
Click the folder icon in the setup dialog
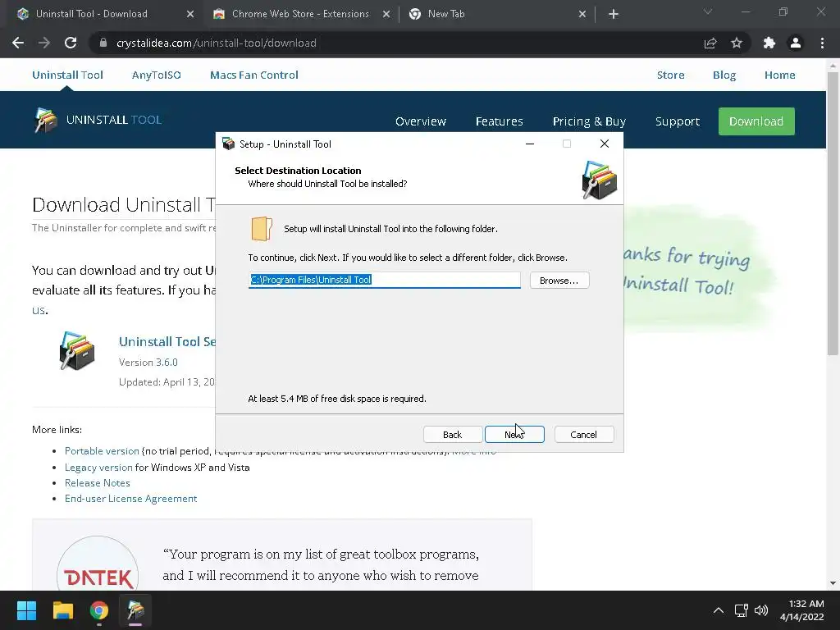[x=262, y=229]
